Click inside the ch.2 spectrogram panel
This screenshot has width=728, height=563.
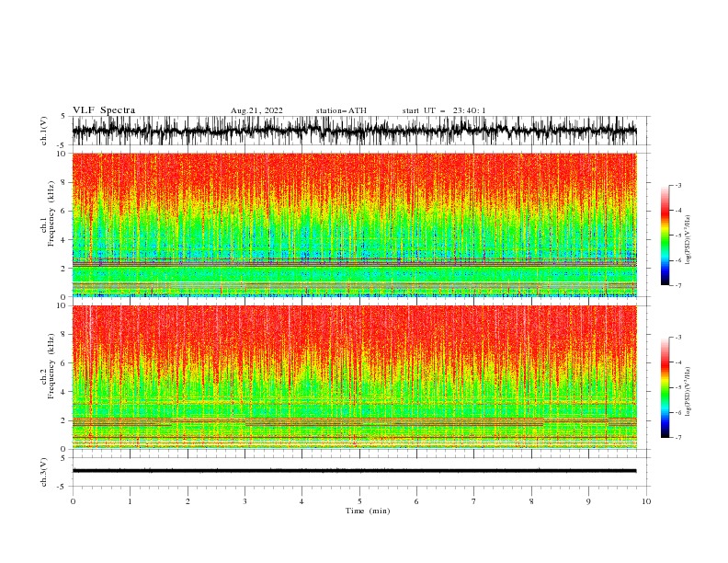click(x=355, y=377)
